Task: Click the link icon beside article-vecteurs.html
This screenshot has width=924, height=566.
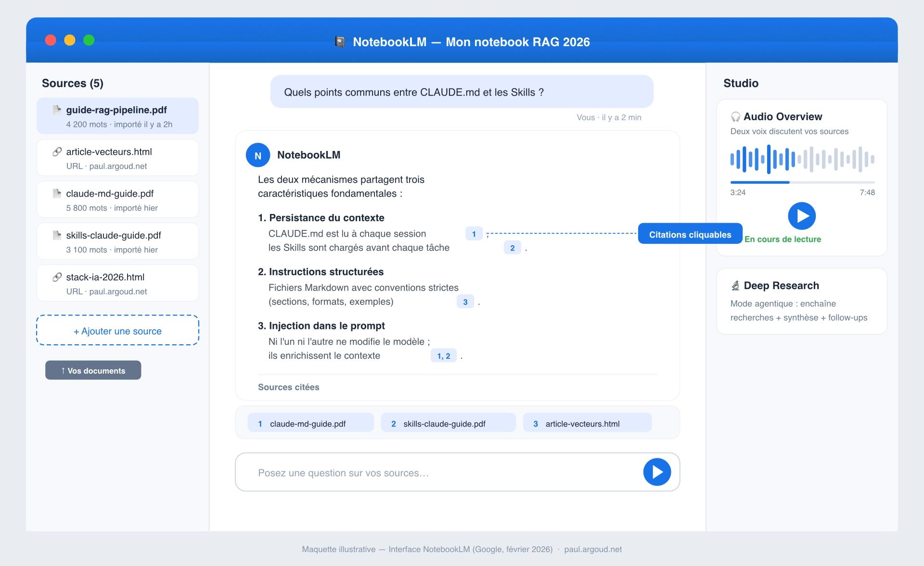Action: (x=57, y=151)
